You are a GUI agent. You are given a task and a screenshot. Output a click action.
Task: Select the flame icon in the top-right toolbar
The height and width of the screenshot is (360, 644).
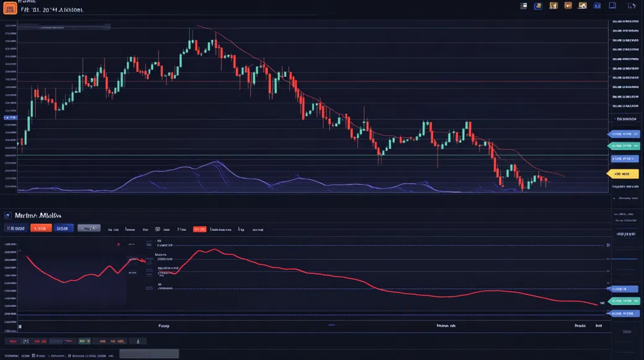click(x=568, y=5)
